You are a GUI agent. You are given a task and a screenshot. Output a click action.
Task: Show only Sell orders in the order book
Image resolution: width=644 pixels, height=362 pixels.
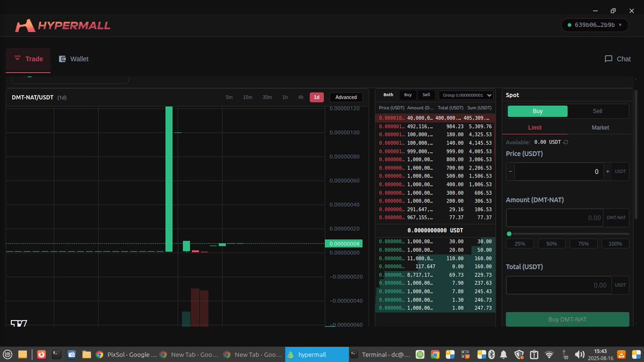point(426,95)
